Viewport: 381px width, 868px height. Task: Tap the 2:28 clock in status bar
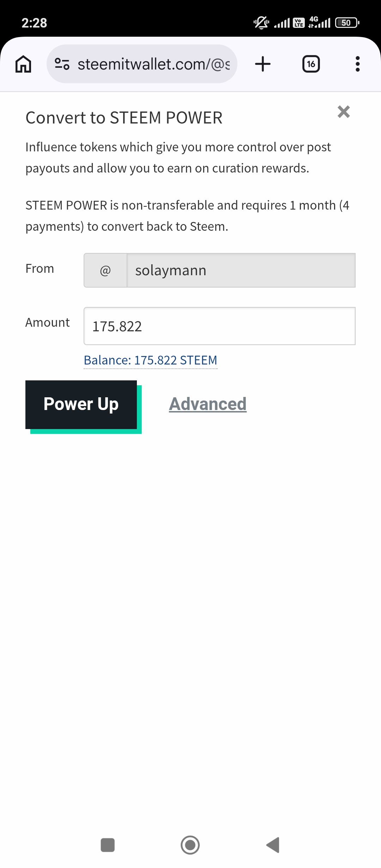pos(34,23)
